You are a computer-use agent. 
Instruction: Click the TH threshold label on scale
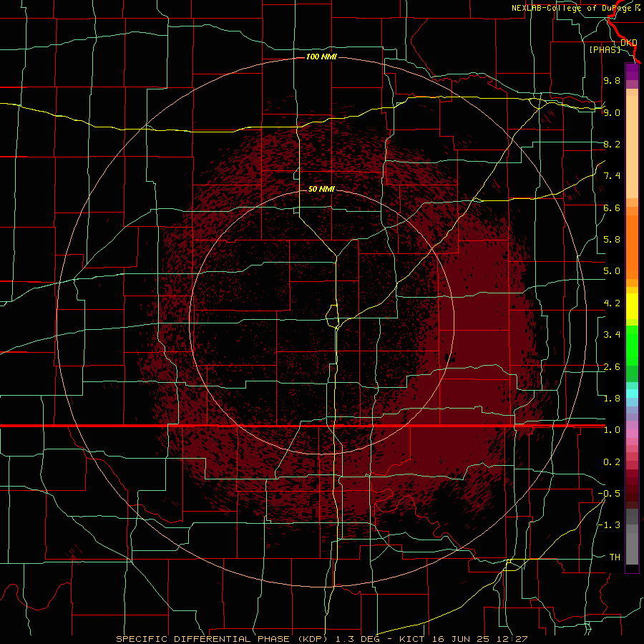pyautogui.click(x=615, y=557)
